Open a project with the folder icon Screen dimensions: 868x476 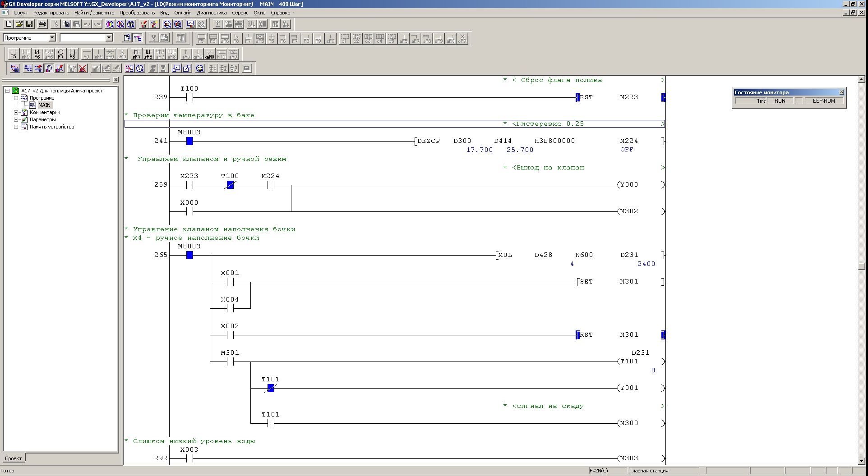pos(19,24)
